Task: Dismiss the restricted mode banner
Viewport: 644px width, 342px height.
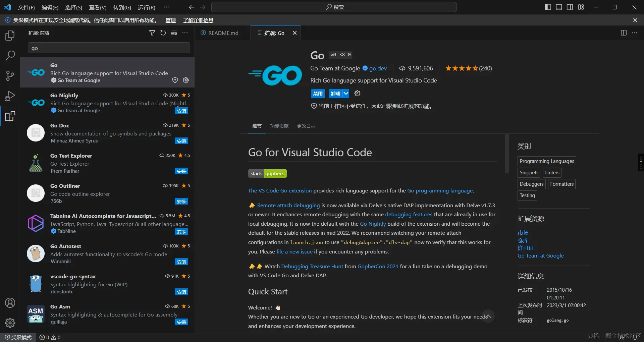Action: pyautogui.click(x=635, y=20)
